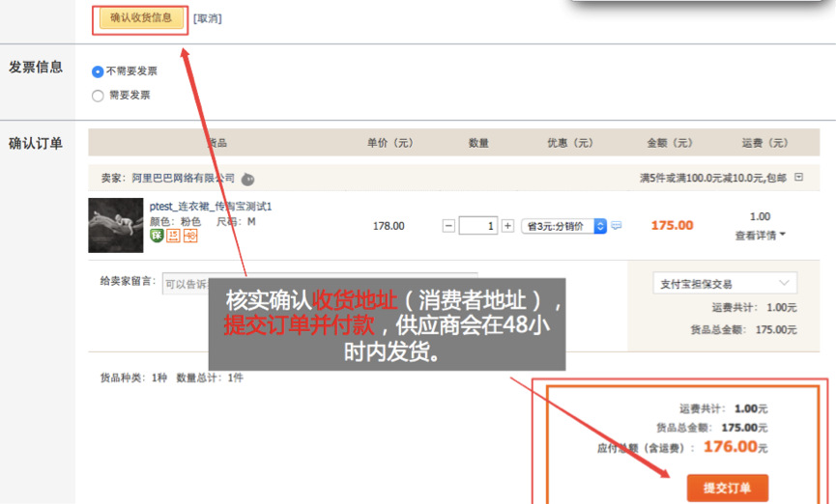Click the 15-day badge icon
This screenshot has width=836, height=504.
pos(173,236)
